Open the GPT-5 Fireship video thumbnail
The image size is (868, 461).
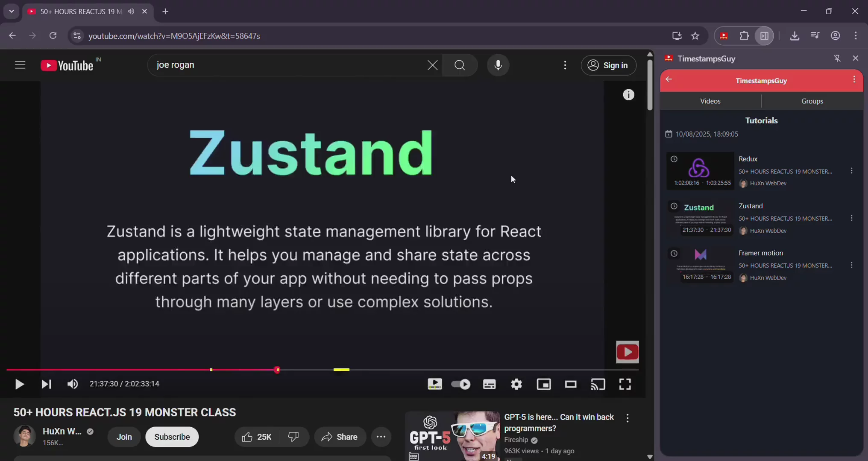coord(452,435)
